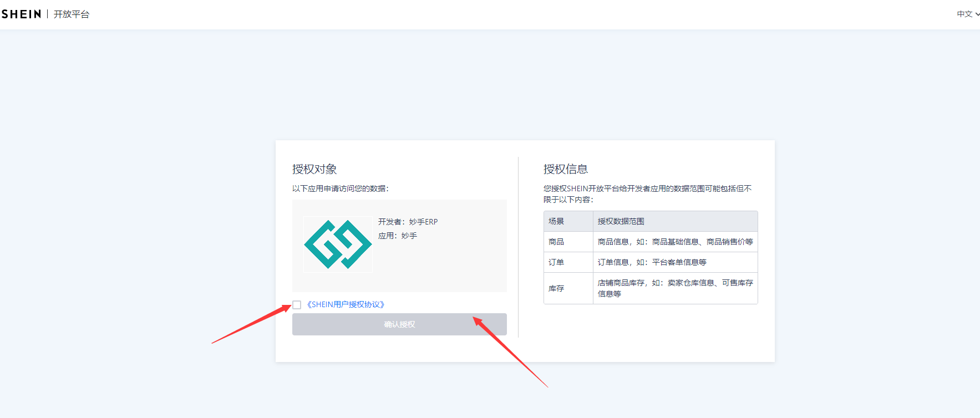Click the 订单信息 data scope cell
980x418 pixels.
pos(676,262)
